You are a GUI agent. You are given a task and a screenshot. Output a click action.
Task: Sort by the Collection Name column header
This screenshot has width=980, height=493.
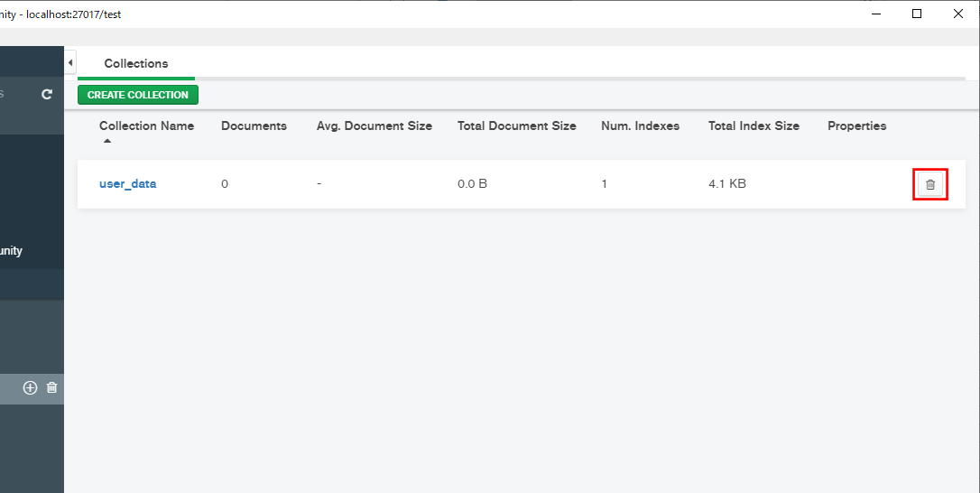click(146, 126)
